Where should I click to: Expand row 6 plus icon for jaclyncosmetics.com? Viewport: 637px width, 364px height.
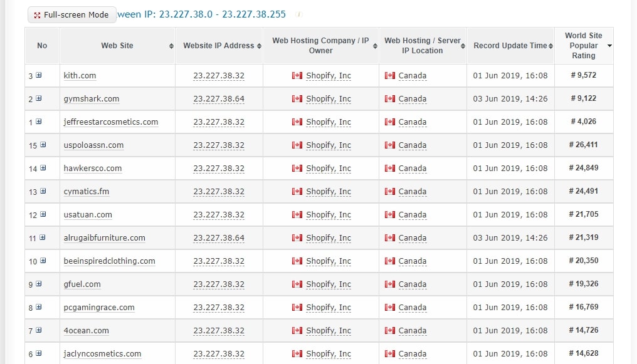pos(39,353)
